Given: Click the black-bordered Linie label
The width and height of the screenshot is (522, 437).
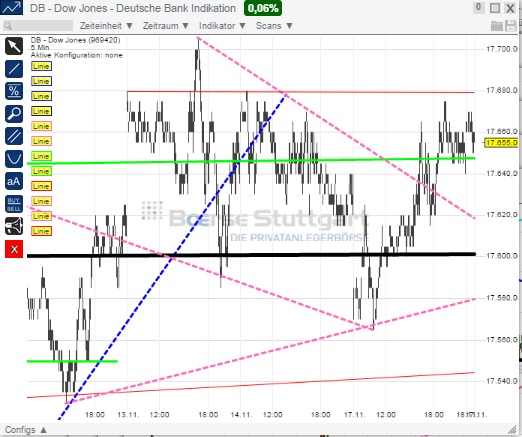Looking at the screenshot, I should 41,111.
